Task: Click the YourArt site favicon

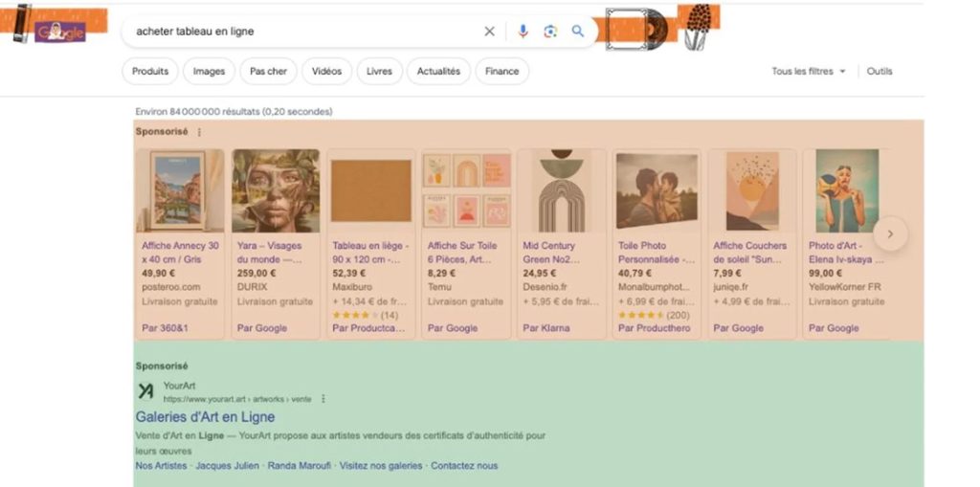Action: [145, 391]
